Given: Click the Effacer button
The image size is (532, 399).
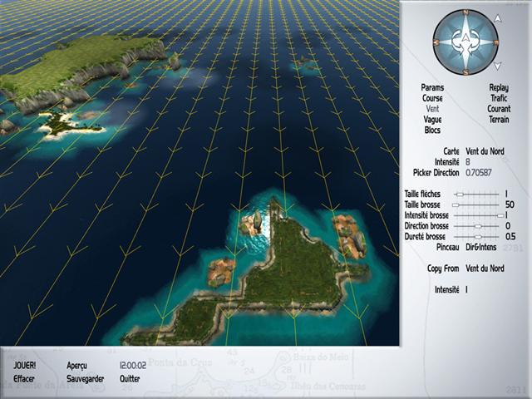Looking at the screenshot, I should pos(24,379).
